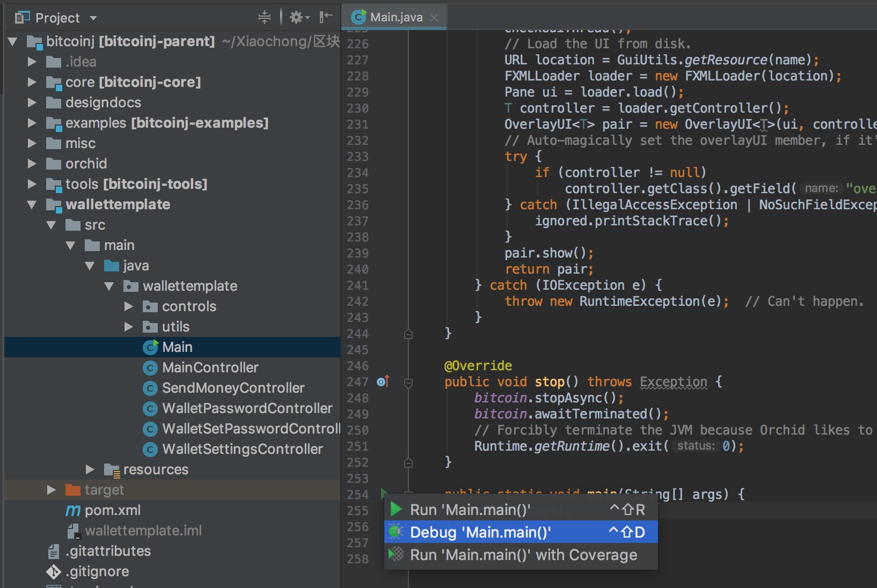Expand the utils package
Viewport: 877px width, 588px height.
(128, 327)
